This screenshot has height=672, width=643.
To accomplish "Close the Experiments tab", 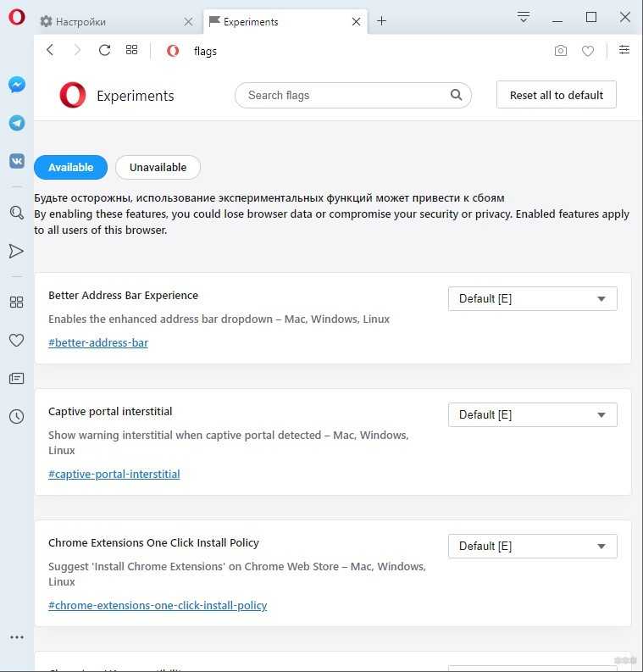I will tap(356, 21).
